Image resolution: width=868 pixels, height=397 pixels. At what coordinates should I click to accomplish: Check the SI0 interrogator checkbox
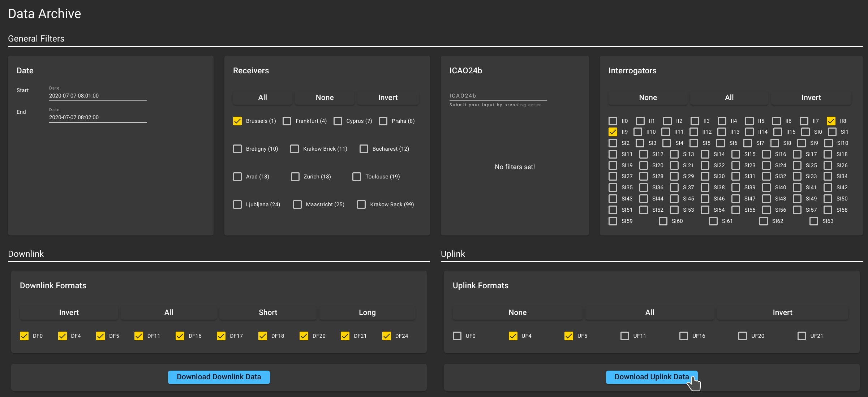point(805,132)
